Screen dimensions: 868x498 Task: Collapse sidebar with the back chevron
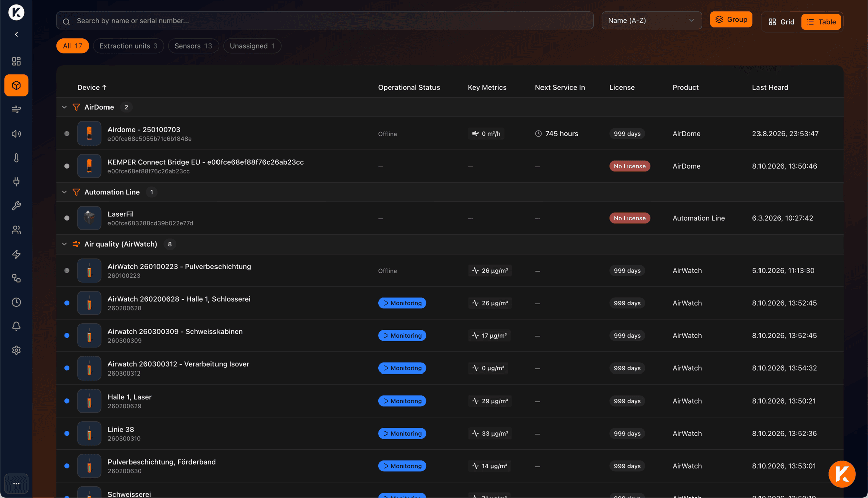coord(16,34)
